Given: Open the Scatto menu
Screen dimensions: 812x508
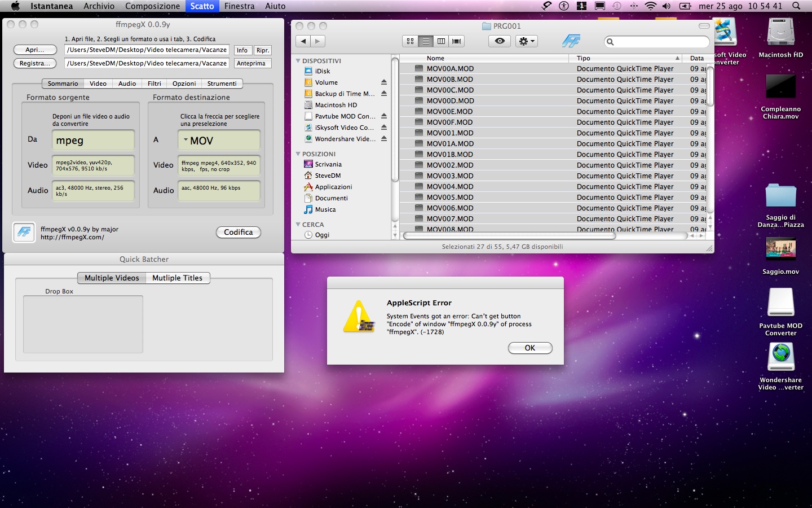Looking at the screenshot, I should [x=202, y=6].
